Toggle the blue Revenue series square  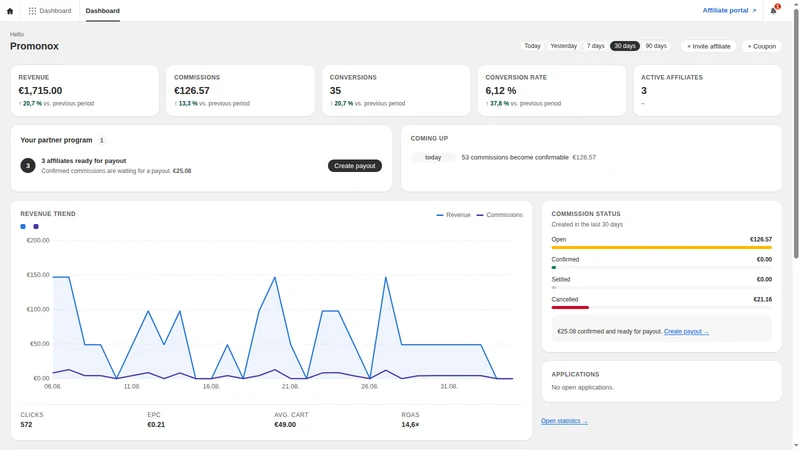tap(23, 227)
